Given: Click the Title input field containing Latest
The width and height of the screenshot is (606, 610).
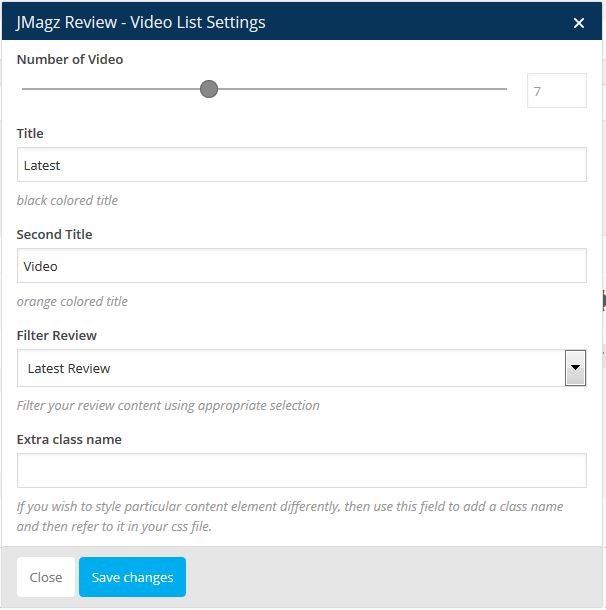Looking at the screenshot, I should tap(301, 165).
